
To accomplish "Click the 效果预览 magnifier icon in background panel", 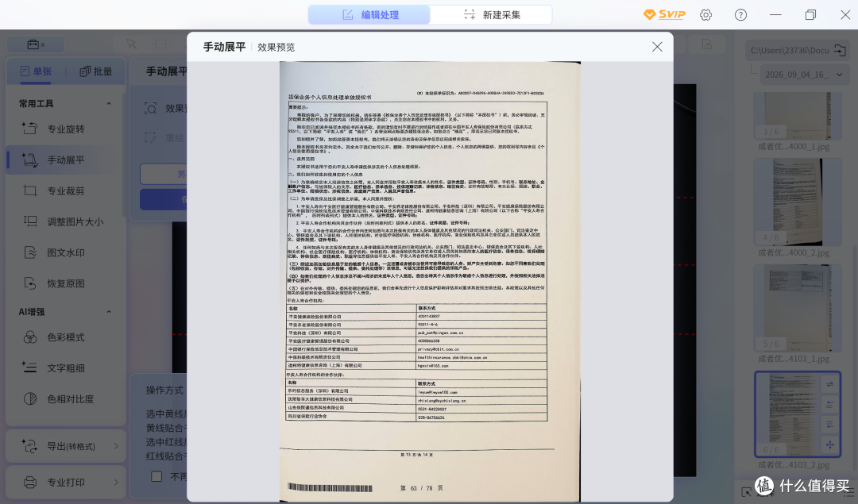I will [x=150, y=108].
